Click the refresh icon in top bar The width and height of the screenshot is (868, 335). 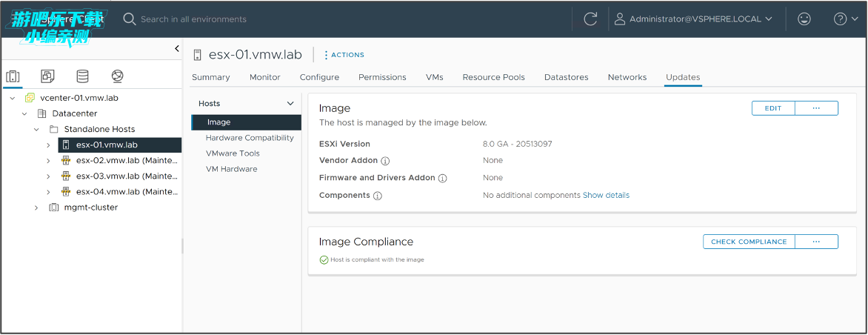590,19
